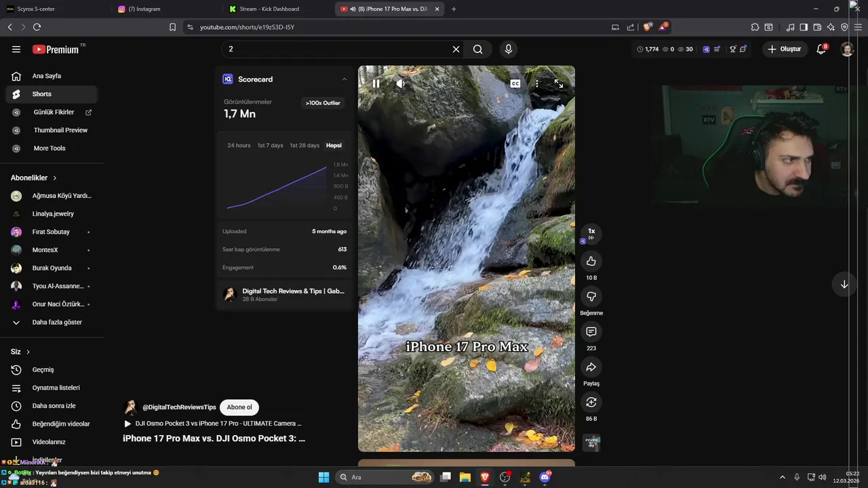Image resolution: width=868 pixels, height=488 pixels.
Task: Open Fırat Sobutay subscription
Action: (52, 232)
